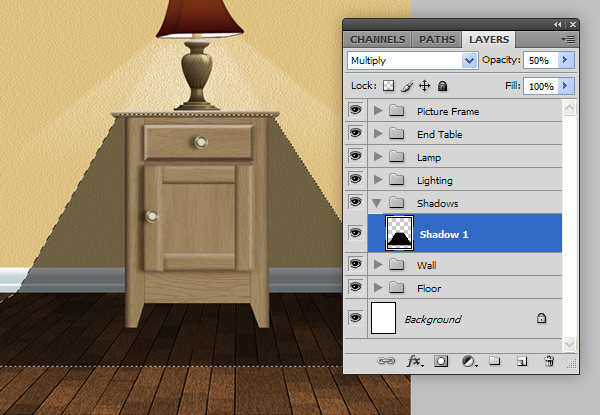The width and height of the screenshot is (600, 415).
Task: Expand the End Table group
Action: click(x=378, y=134)
